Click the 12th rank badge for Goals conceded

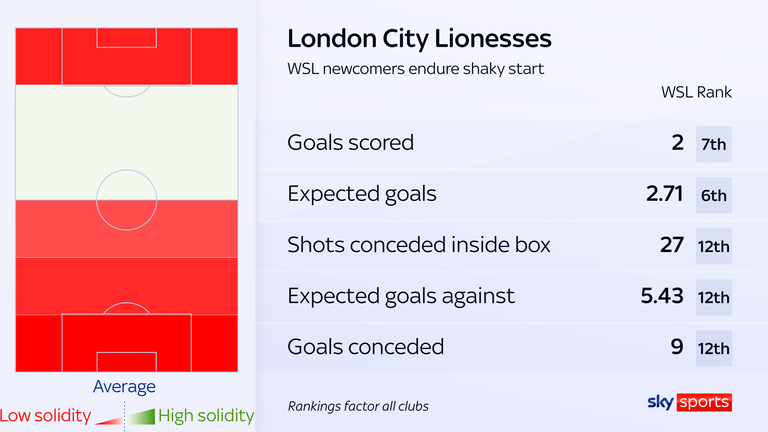click(714, 348)
